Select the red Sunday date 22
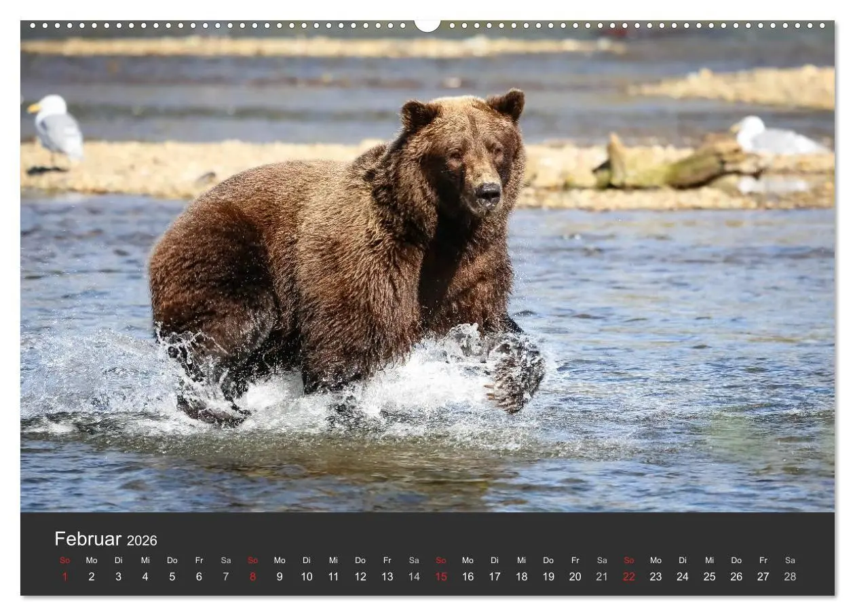Screen dimensions: 855x616 coord(628,576)
